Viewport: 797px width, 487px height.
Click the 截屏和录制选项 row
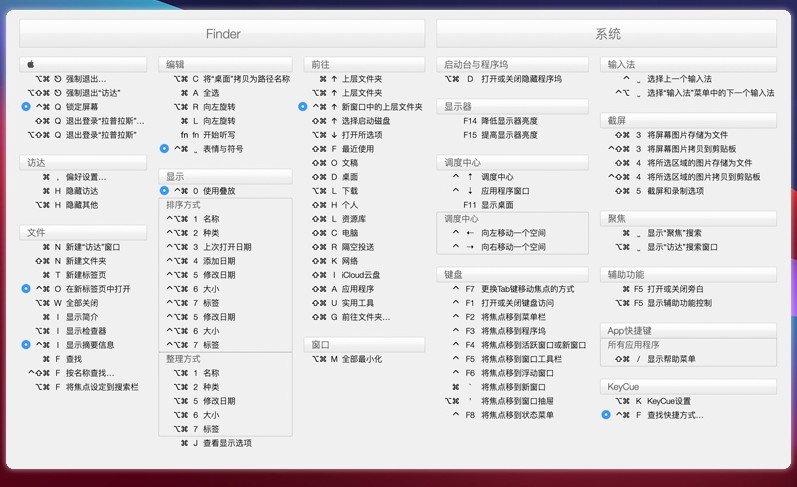click(659, 191)
